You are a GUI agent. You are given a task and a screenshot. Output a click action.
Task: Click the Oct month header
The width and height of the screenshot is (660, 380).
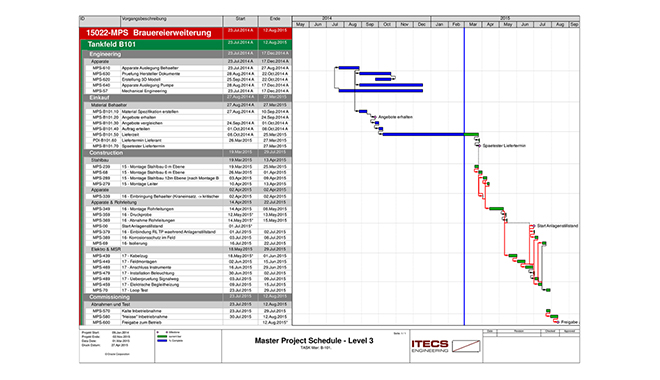pyautogui.click(x=387, y=24)
